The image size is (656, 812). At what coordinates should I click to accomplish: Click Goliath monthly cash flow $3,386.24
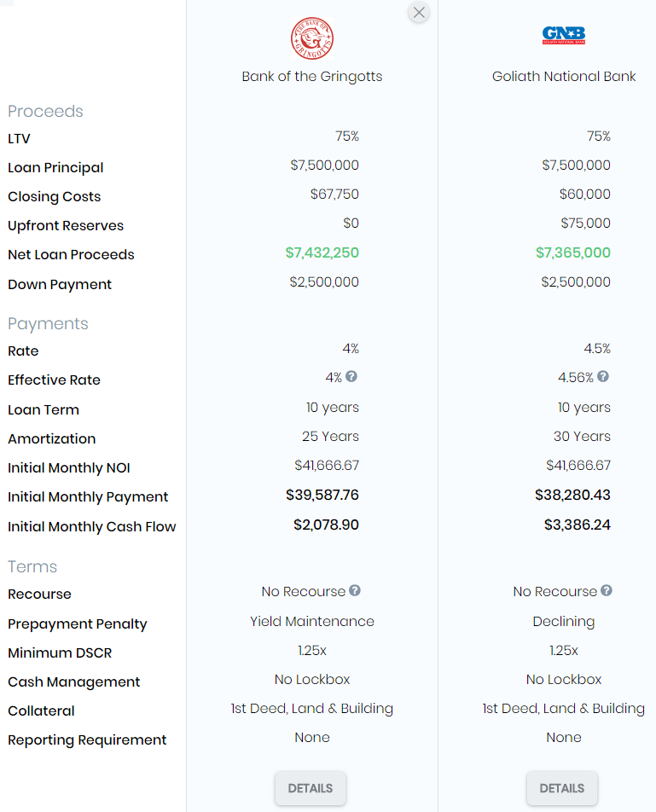coord(578,525)
